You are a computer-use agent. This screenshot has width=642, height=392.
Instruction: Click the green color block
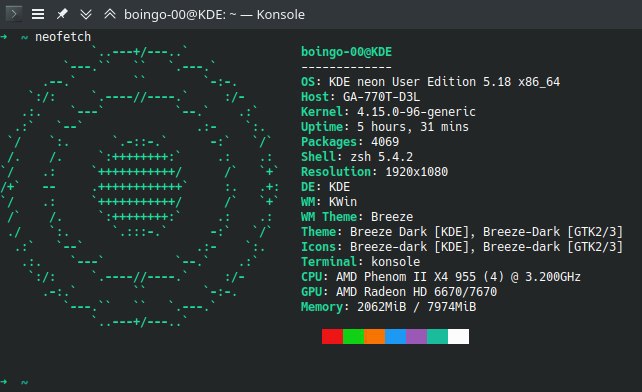tap(353, 336)
